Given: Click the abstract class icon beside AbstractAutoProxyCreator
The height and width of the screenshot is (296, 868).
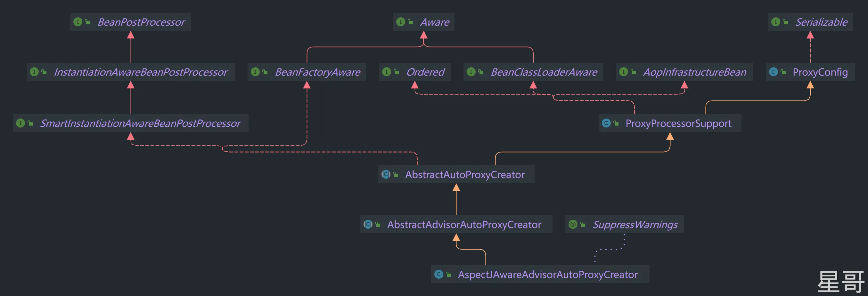Looking at the screenshot, I should [386, 174].
